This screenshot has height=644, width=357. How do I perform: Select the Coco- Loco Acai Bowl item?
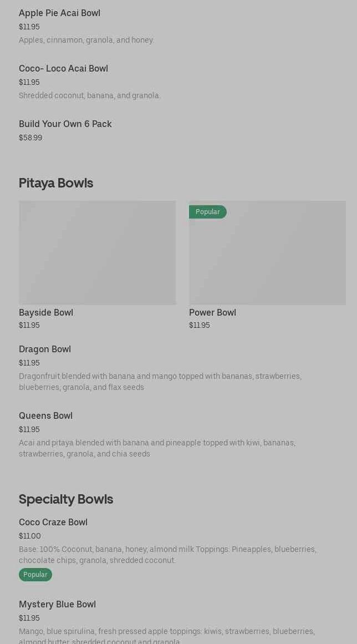(x=63, y=68)
